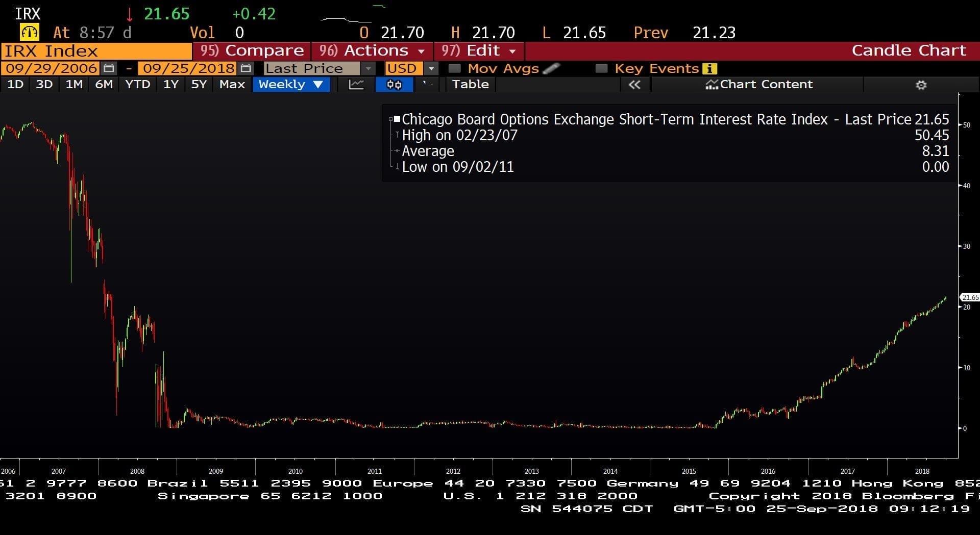Switch to Table view
Viewport: 980px width, 535px height.
pyautogui.click(x=471, y=85)
